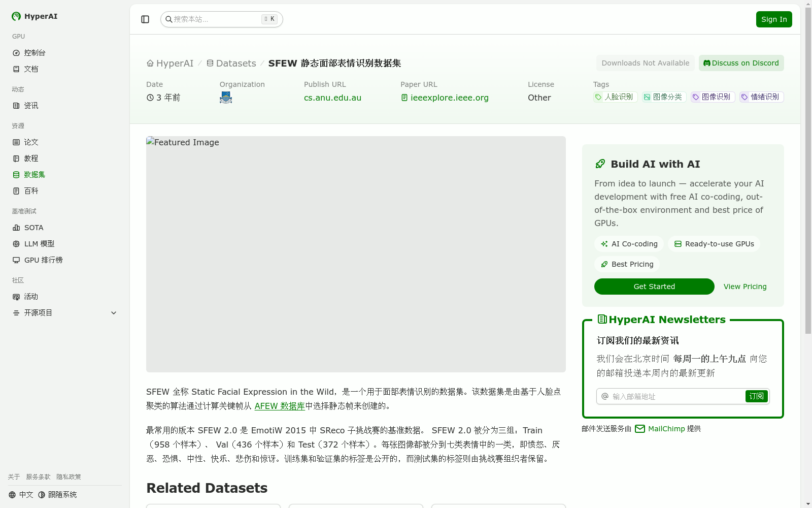The width and height of the screenshot is (812, 508).
Task: Click Ready-to-use GPUs server icon
Action: tap(678, 244)
